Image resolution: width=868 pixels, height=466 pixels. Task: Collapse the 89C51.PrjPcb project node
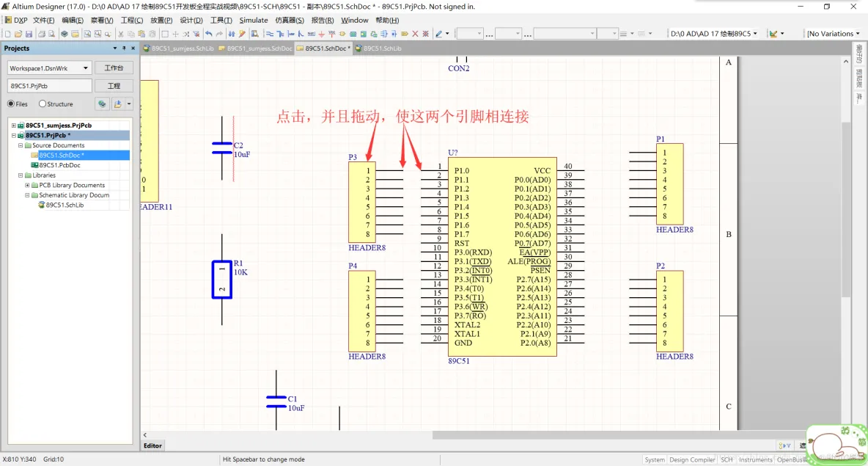(x=14, y=135)
